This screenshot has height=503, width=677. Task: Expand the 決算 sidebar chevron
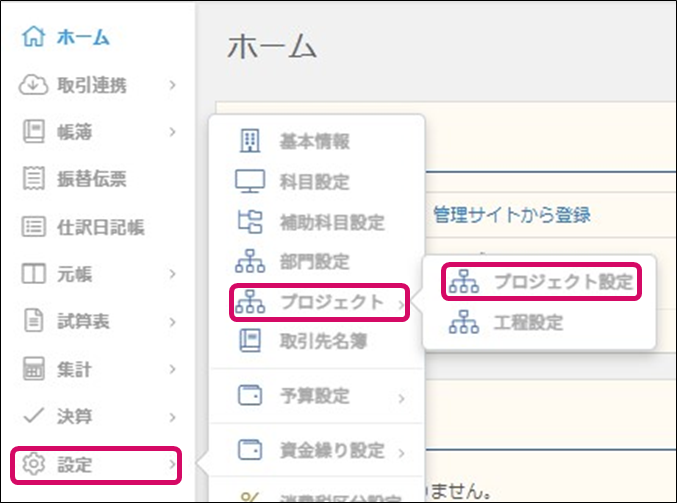173,416
